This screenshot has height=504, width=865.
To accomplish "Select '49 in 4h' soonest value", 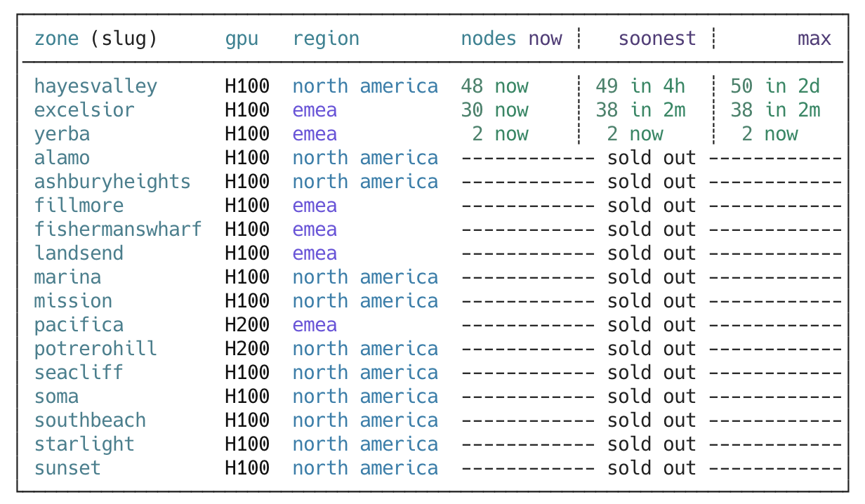I will 640,86.
